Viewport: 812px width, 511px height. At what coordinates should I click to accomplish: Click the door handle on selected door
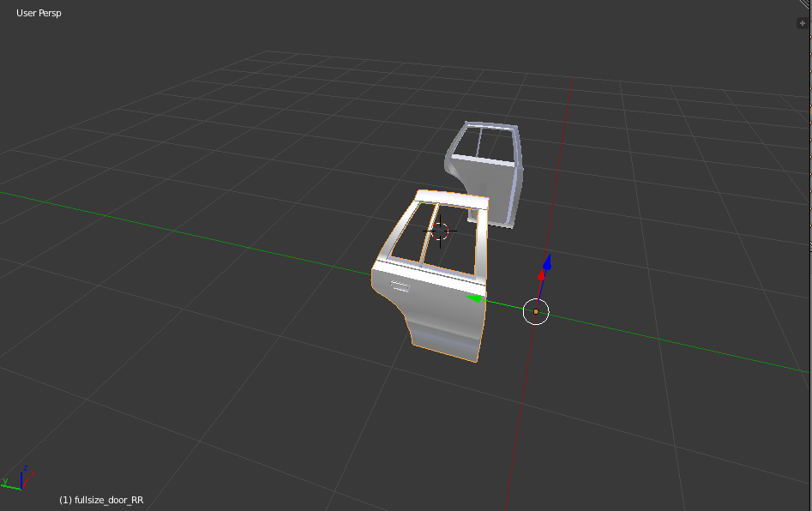click(400, 286)
